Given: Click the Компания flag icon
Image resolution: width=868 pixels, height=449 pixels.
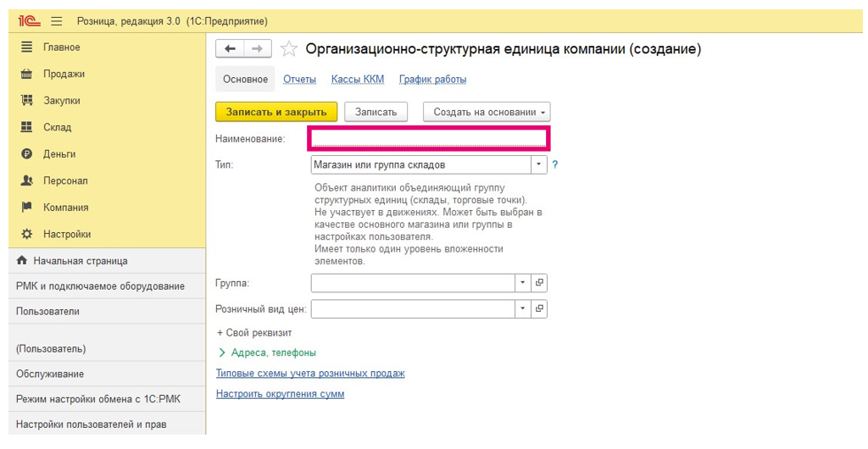Looking at the screenshot, I should pos(26,207).
